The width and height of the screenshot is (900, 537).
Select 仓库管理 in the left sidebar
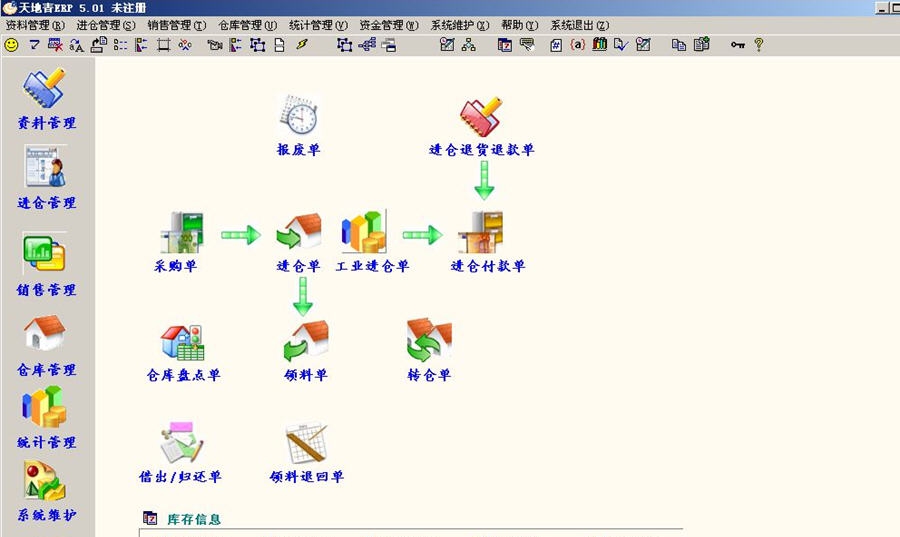(46, 346)
